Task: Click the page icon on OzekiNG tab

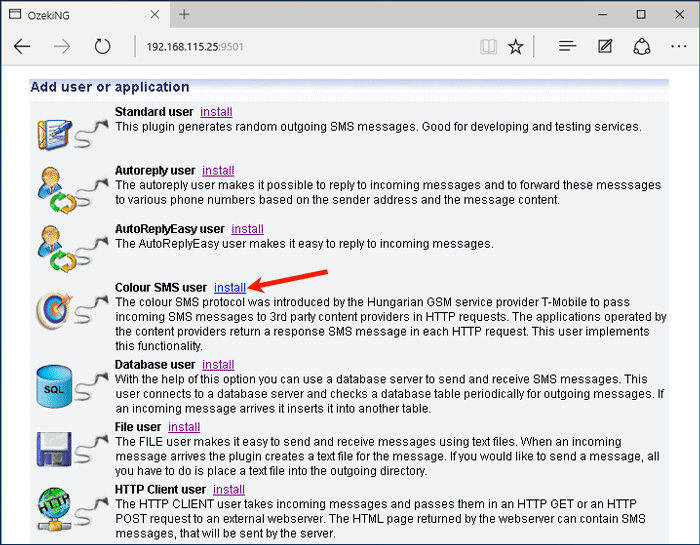Action: (x=15, y=14)
